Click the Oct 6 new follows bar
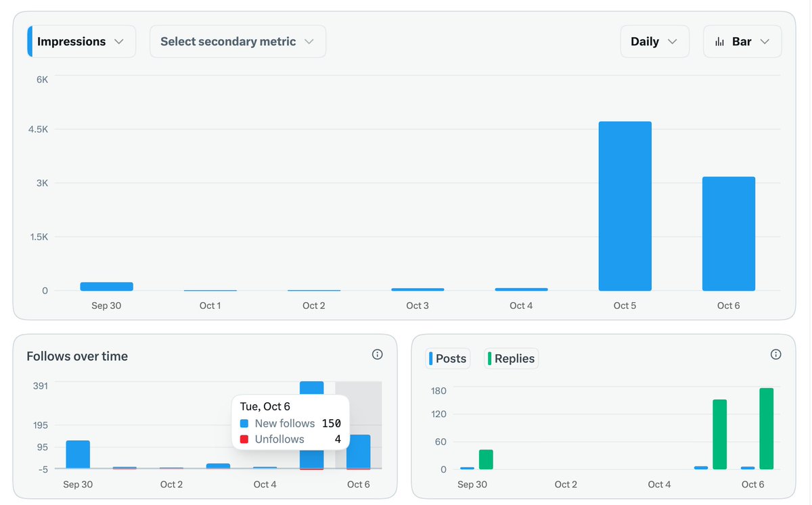Viewport: 812px width, 505px height. point(359,451)
